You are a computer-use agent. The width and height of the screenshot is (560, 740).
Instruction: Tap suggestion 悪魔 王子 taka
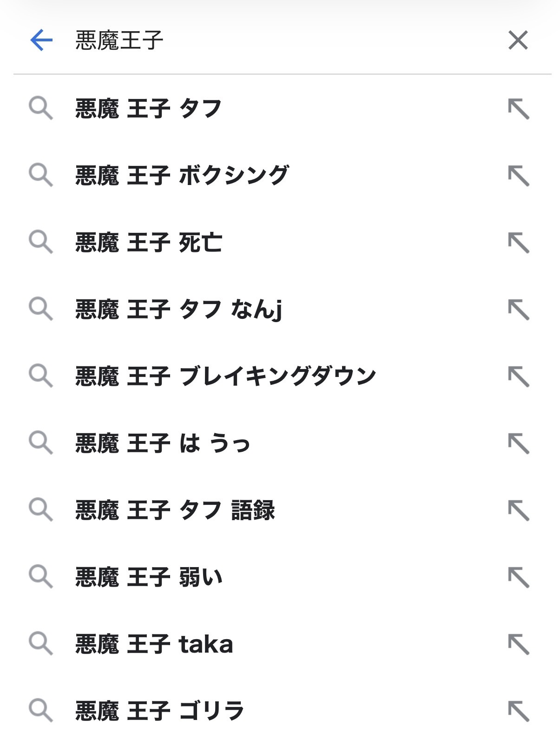(x=154, y=644)
